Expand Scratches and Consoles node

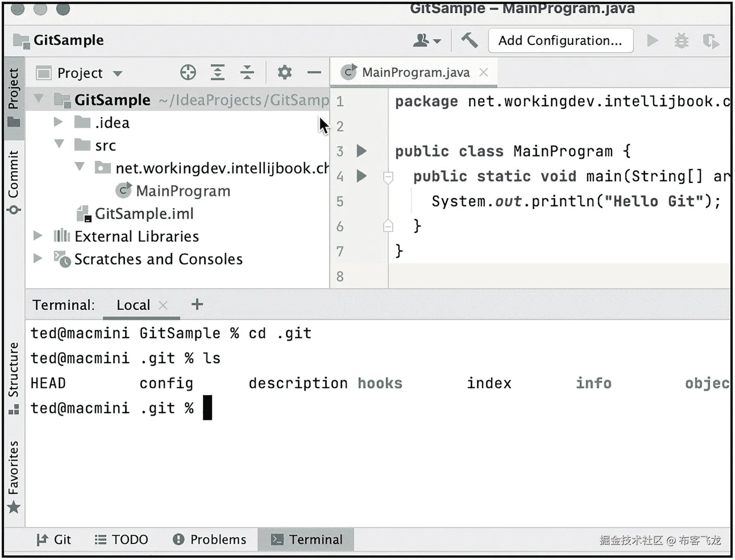click(38, 258)
